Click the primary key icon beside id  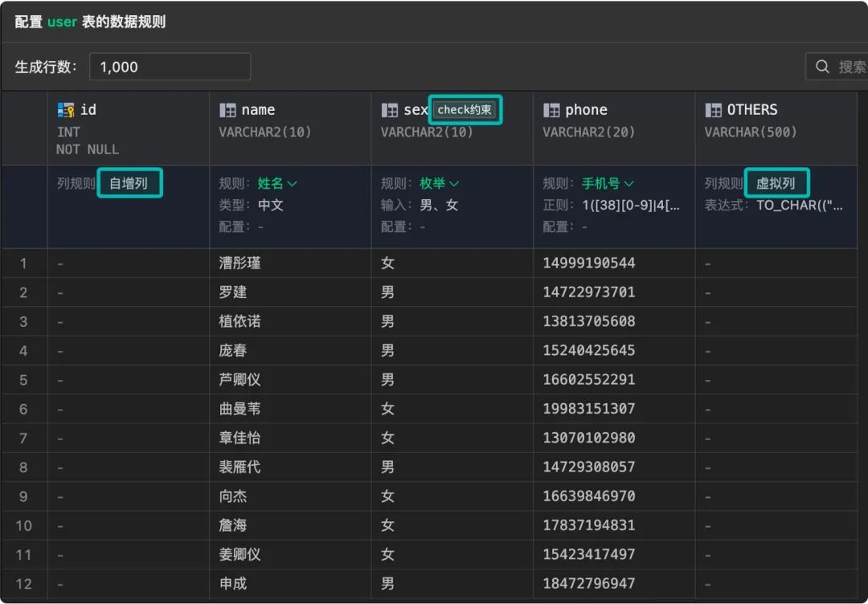(x=66, y=110)
